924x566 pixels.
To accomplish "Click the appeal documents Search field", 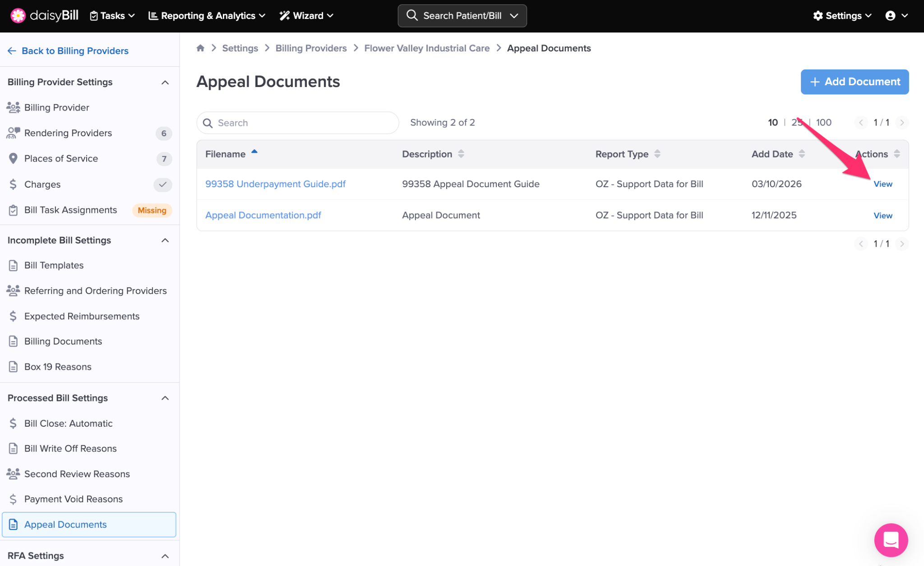I will tap(298, 123).
